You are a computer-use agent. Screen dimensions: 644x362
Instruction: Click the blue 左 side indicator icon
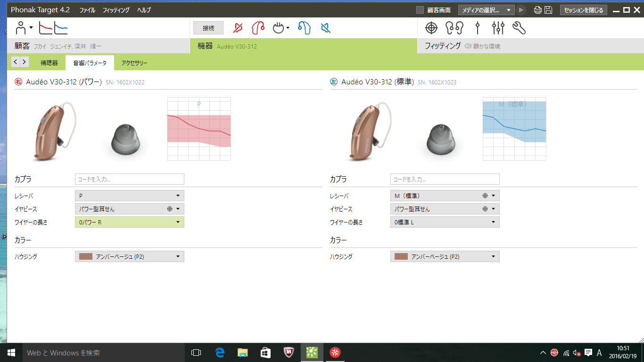pos(334,82)
